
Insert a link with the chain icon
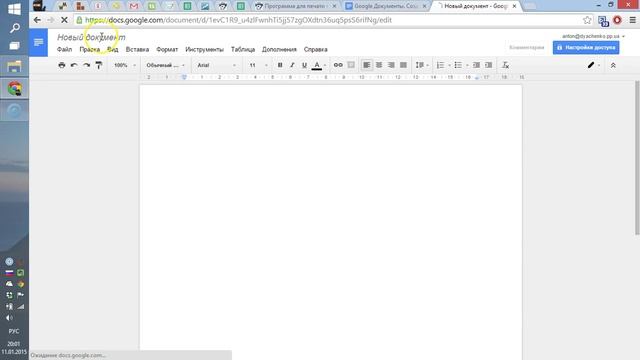[x=338, y=65]
